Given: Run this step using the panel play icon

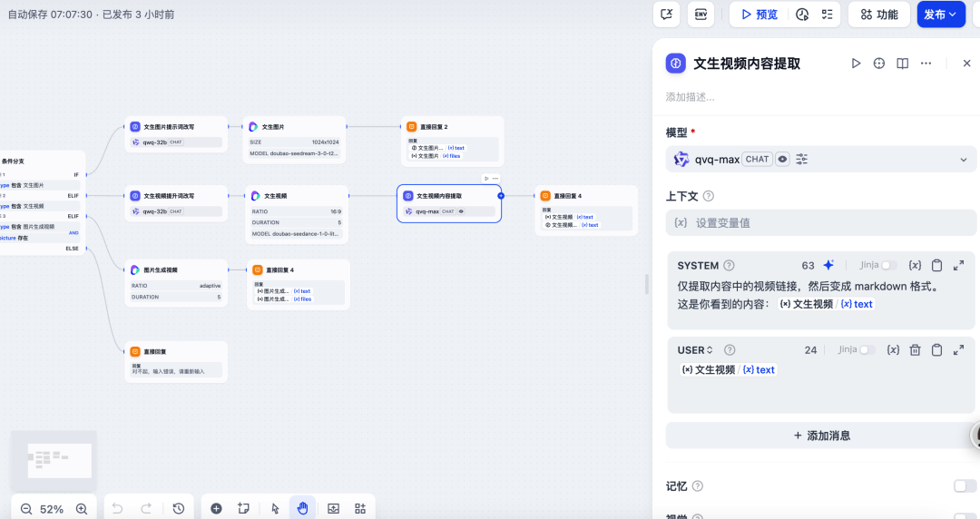Looking at the screenshot, I should click(x=856, y=64).
